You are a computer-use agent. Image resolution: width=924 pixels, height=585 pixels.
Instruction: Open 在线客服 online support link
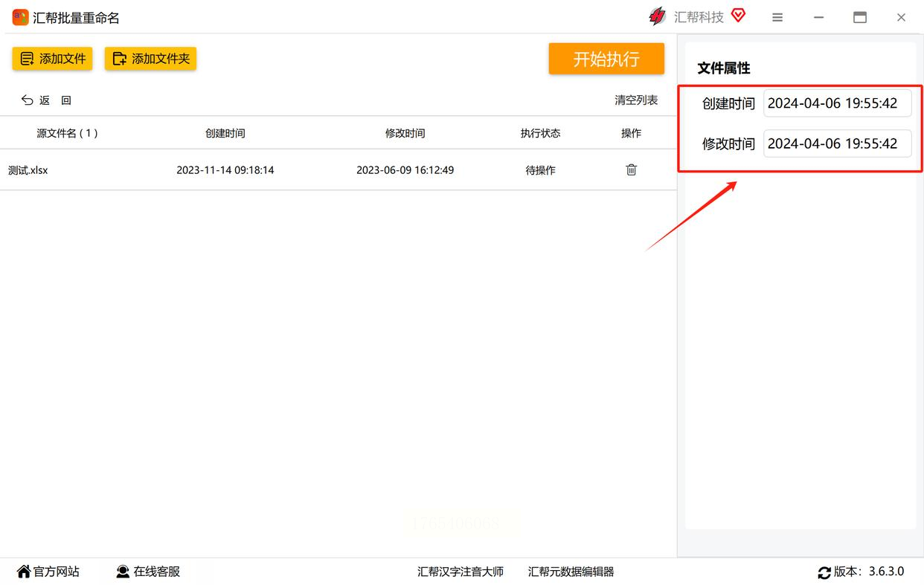(x=148, y=572)
